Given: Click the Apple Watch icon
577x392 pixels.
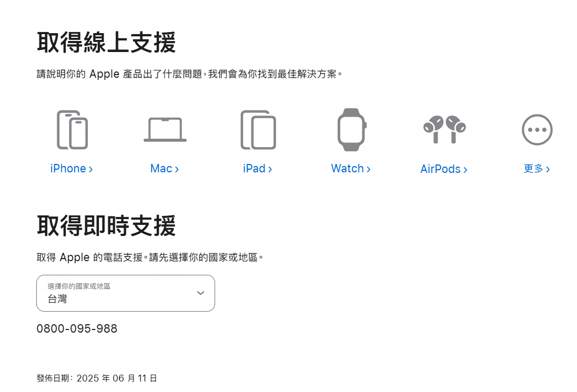Looking at the screenshot, I should 352,129.
